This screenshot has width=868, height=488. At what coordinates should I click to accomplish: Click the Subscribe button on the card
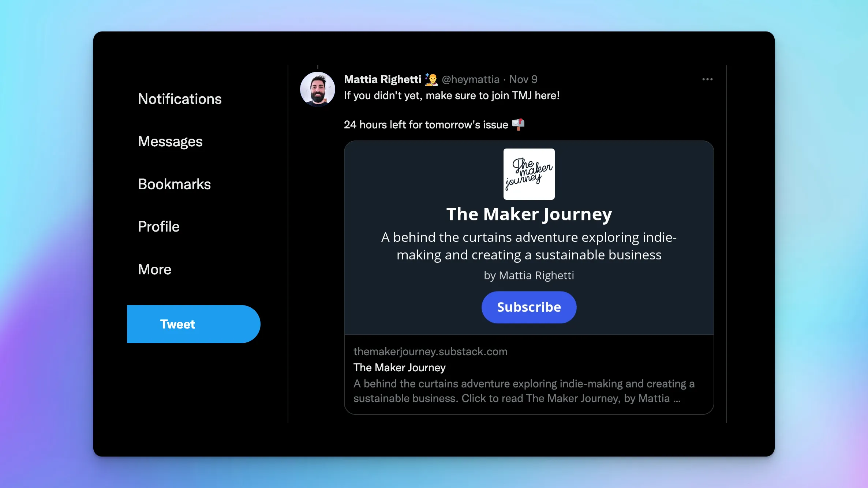click(529, 307)
